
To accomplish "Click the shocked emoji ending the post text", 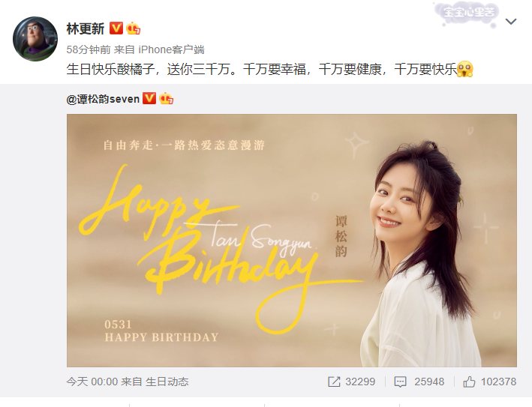I will [464, 70].
